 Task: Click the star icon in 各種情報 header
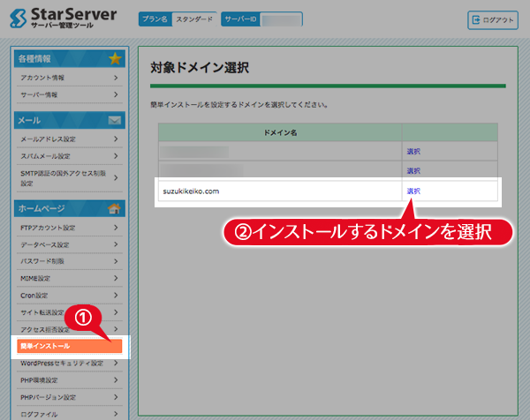115,59
